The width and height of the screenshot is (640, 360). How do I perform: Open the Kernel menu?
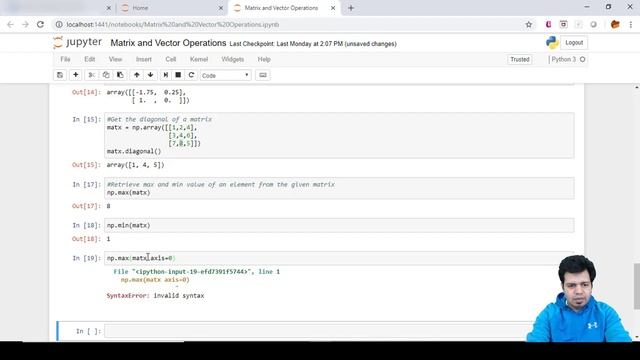199,59
